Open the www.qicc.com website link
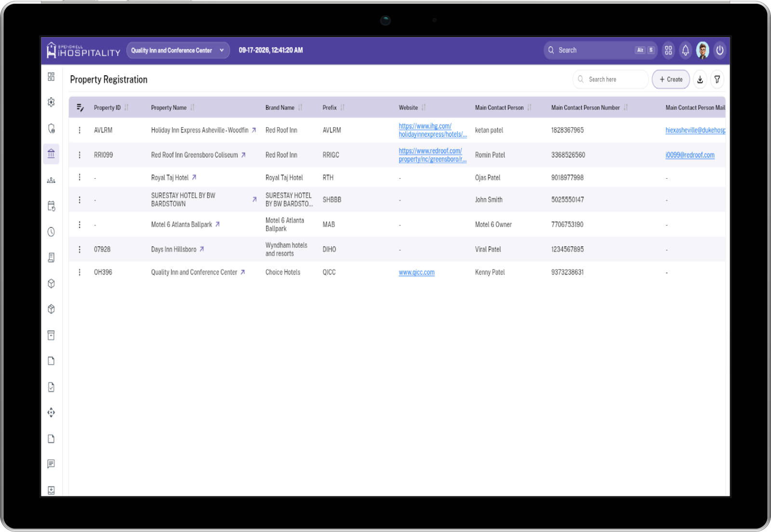The width and height of the screenshot is (771, 532). [417, 272]
